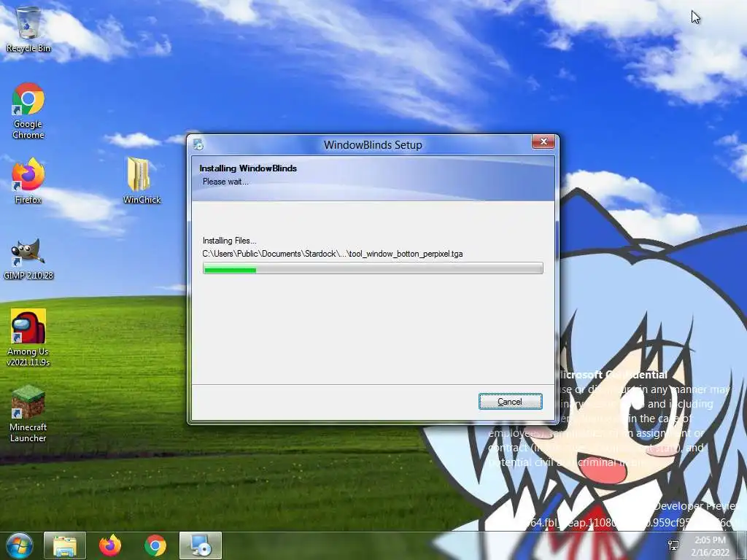747x560 pixels.
Task: Open the Recycle Bin desktop icon
Action: click(28, 29)
